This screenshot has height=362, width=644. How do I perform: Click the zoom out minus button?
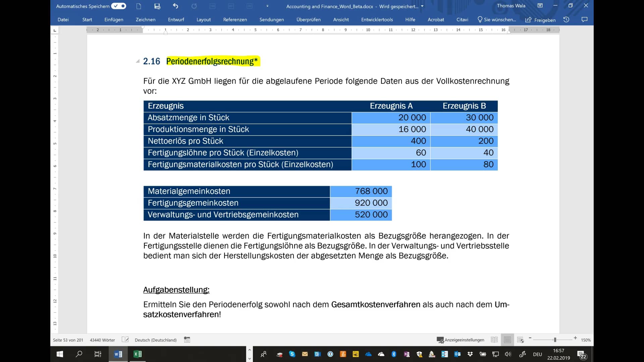[530, 338]
